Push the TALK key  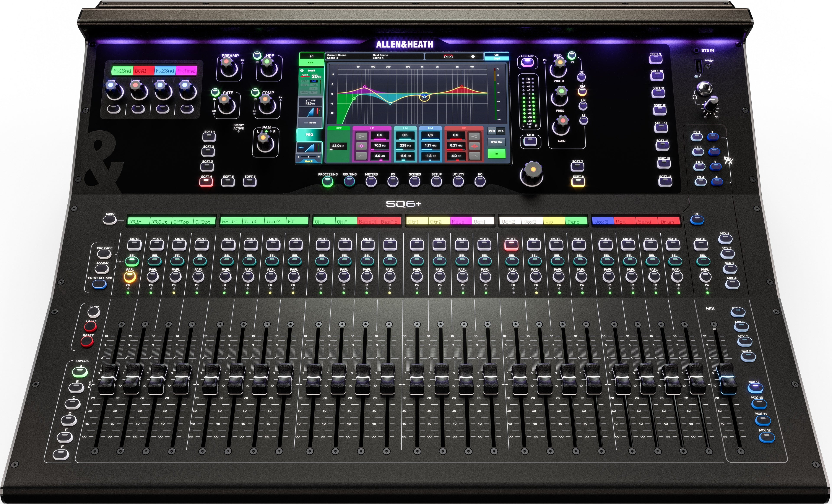click(x=530, y=141)
